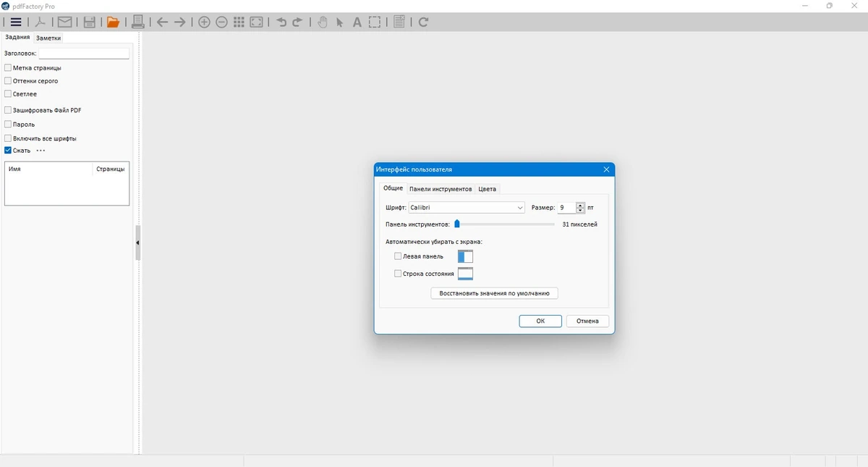This screenshot has height=467, width=868.
Task: Click the Панель инструментов size slider handle
Action: (457, 224)
